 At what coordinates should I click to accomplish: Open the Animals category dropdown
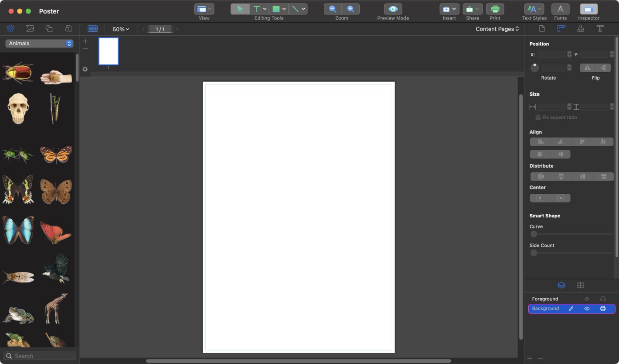pyautogui.click(x=39, y=43)
